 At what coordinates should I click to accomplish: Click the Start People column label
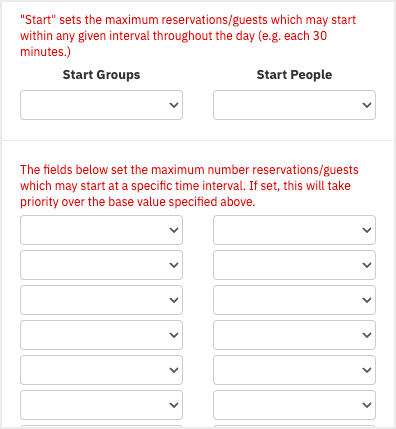click(294, 75)
